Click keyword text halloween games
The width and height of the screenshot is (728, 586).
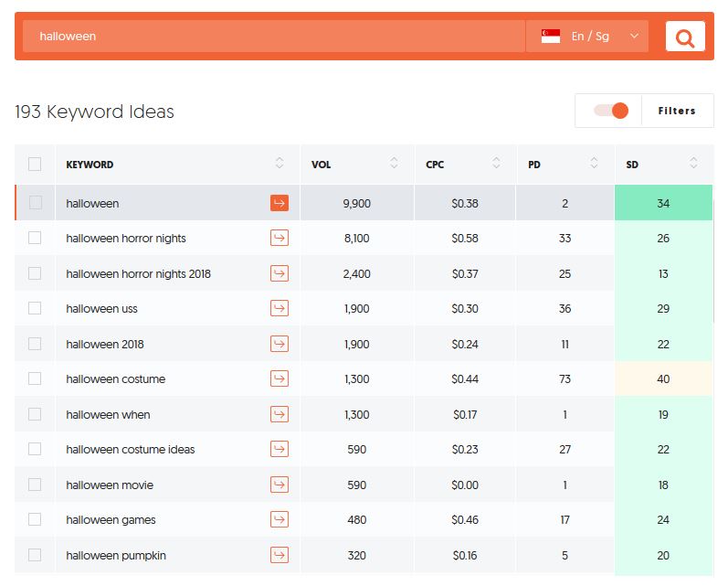[x=111, y=520]
